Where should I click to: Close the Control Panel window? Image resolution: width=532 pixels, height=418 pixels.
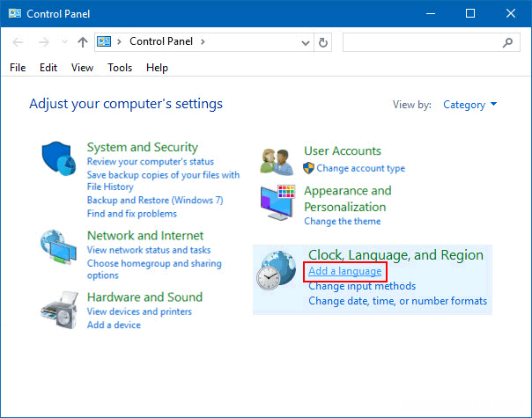[x=511, y=13]
